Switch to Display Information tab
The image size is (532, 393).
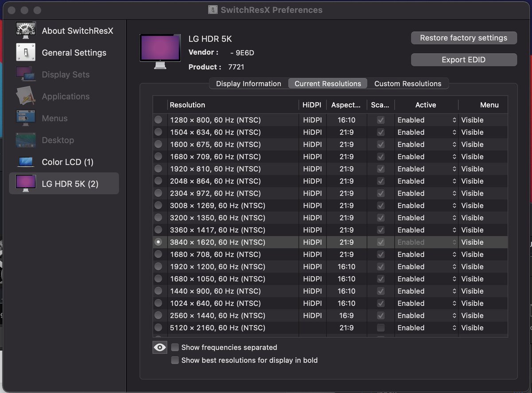tap(249, 84)
